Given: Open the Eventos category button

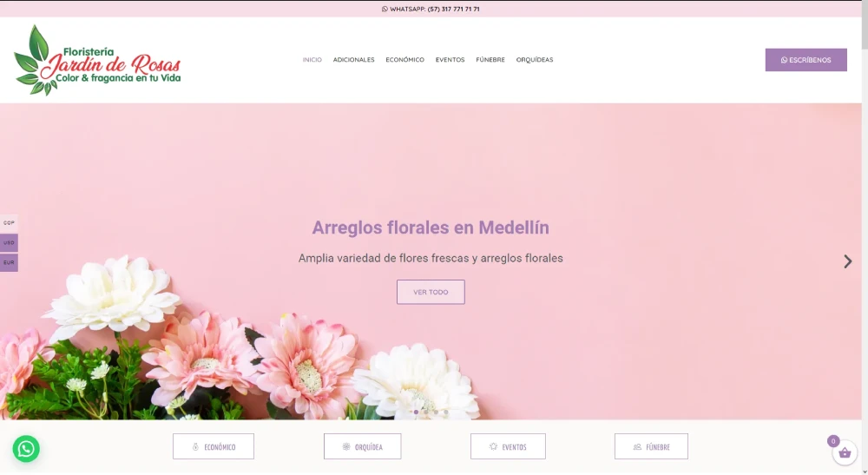Looking at the screenshot, I should coord(508,446).
